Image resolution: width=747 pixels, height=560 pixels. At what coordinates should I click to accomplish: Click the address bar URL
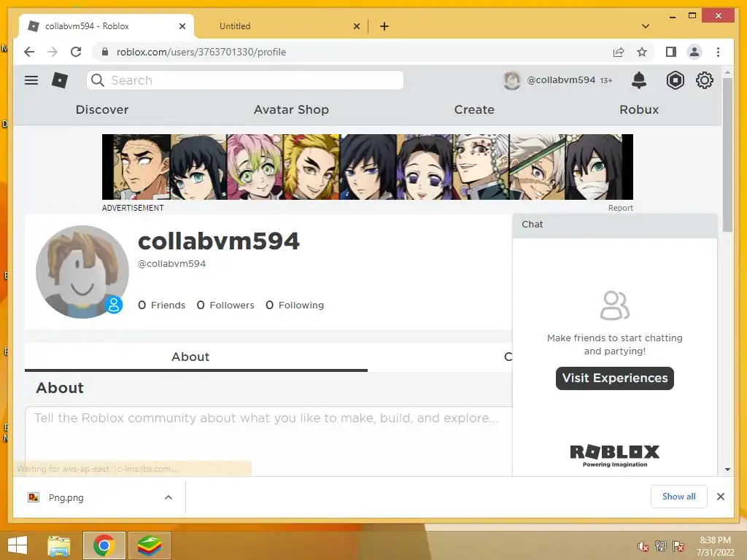click(x=201, y=52)
